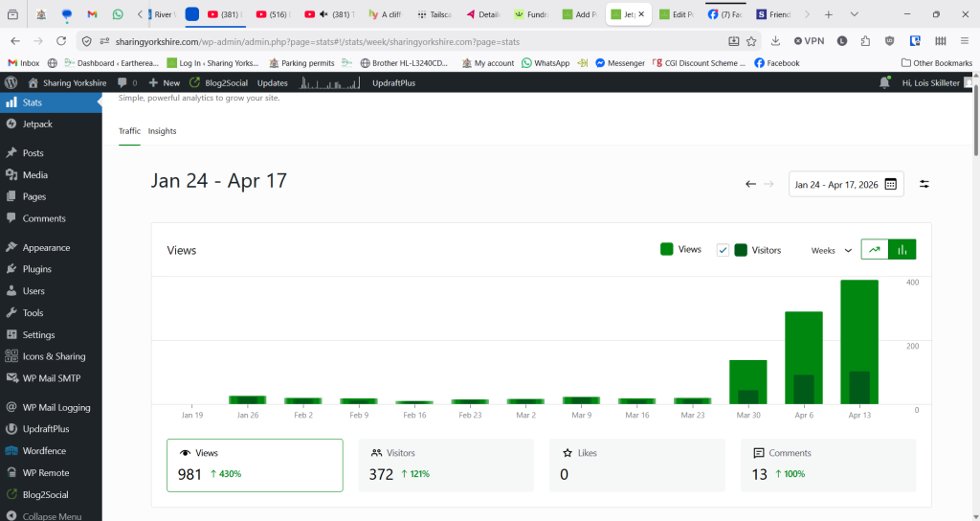Viewport: 980px width, 521px height.
Task: Click the Apr 13 views bar
Action: [859, 340]
